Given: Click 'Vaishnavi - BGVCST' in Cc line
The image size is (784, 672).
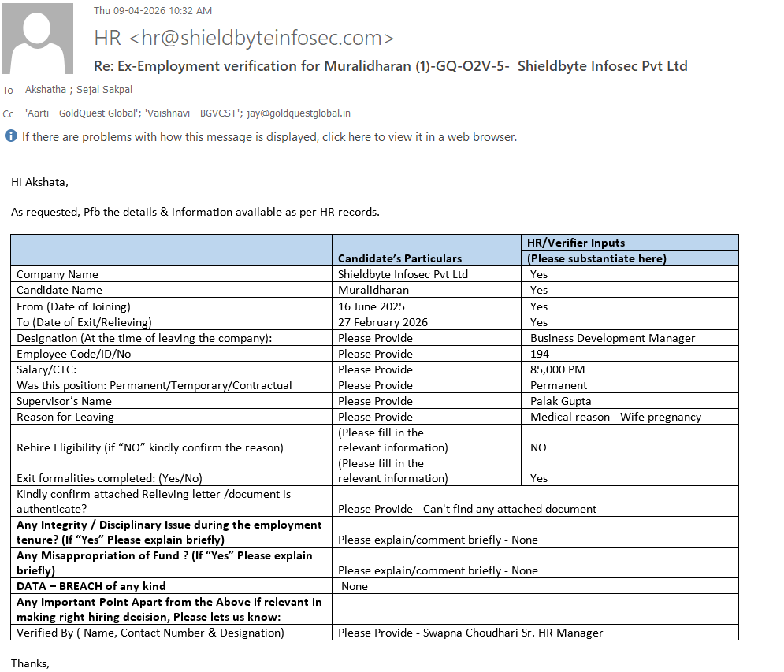Looking at the screenshot, I should click(191, 113).
